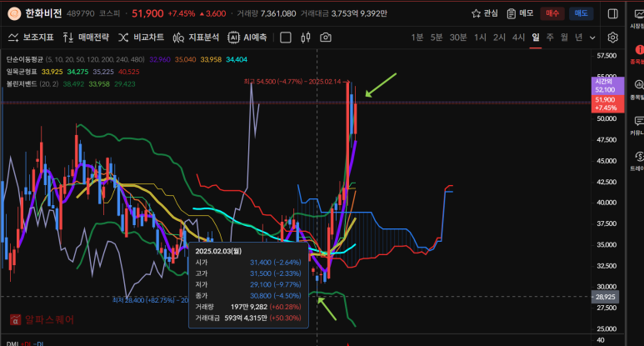Click tooltip 종가 30,800 value

click(x=275, y=295)
